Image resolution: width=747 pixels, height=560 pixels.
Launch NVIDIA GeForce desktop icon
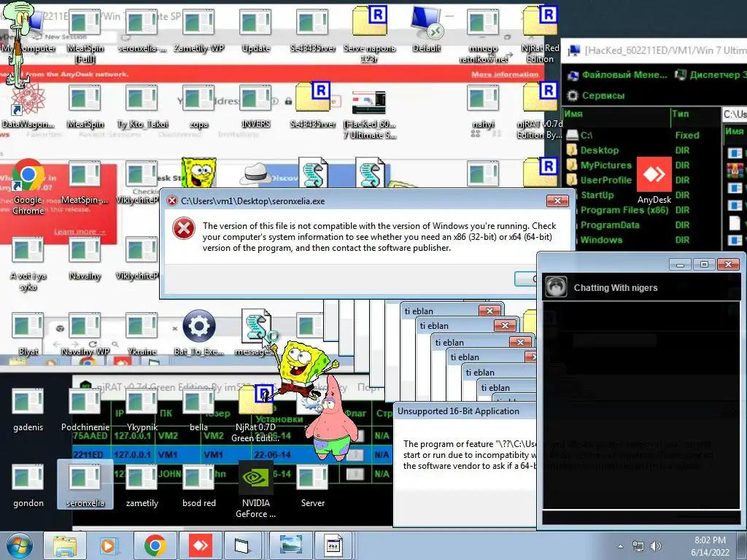pyautogui.click(x=256, y=489)
